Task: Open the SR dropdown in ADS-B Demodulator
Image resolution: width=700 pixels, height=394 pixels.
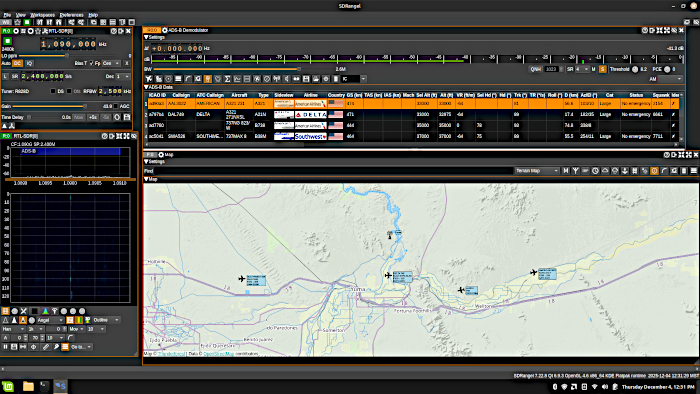Action: [582, 69]
